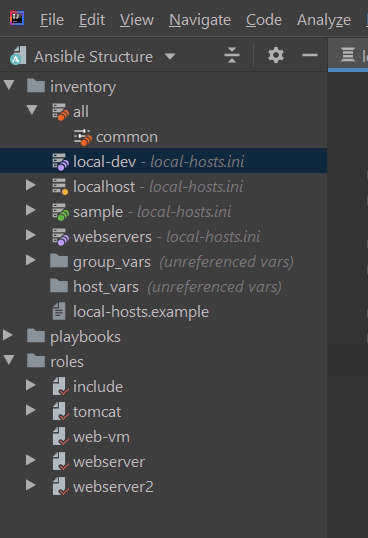Viewport: 368px width, 538px height.
Task: Click the Collapse All toolbar icon
Action: [232, 55]
